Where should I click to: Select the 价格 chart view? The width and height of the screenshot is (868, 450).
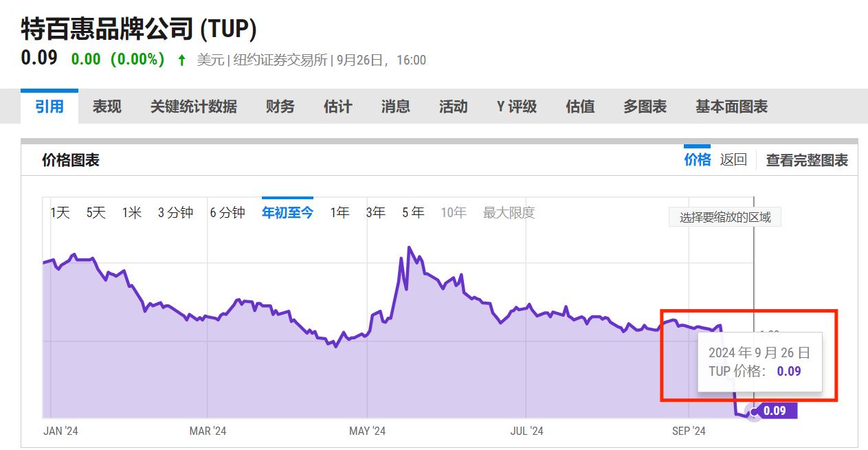point(697,159)
